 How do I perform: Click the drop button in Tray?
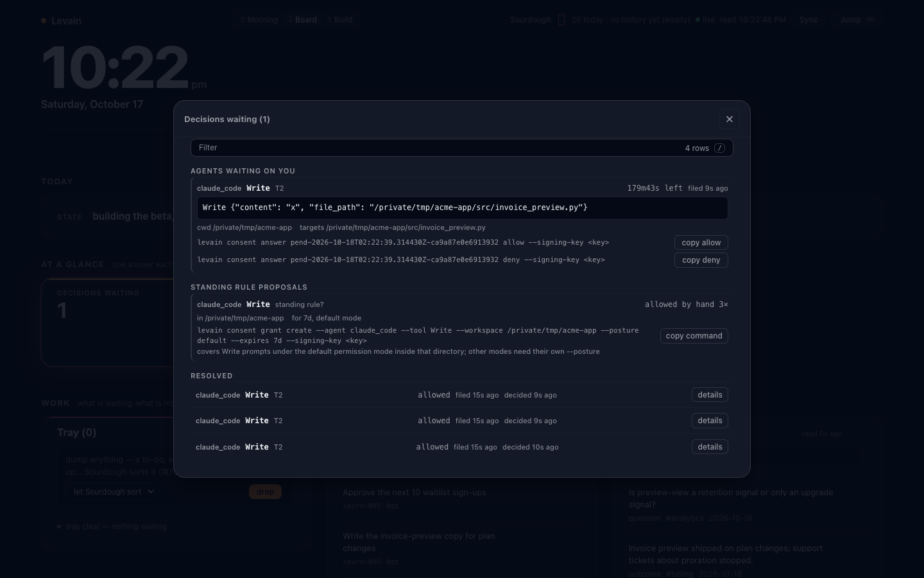(x=265, y=492)
